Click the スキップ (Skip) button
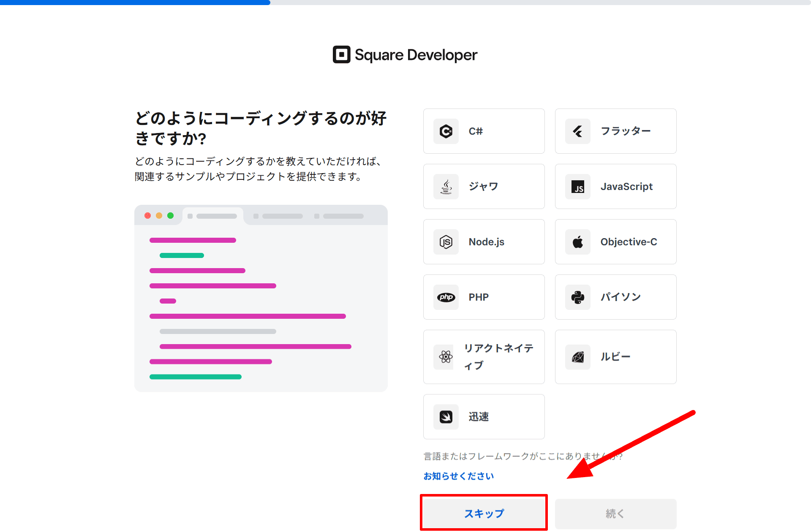811x532 pixels. point(484,514)
